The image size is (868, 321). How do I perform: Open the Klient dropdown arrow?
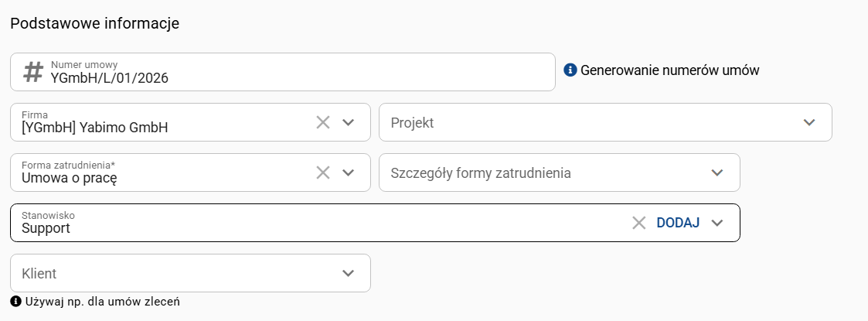(x=349, y=273)
